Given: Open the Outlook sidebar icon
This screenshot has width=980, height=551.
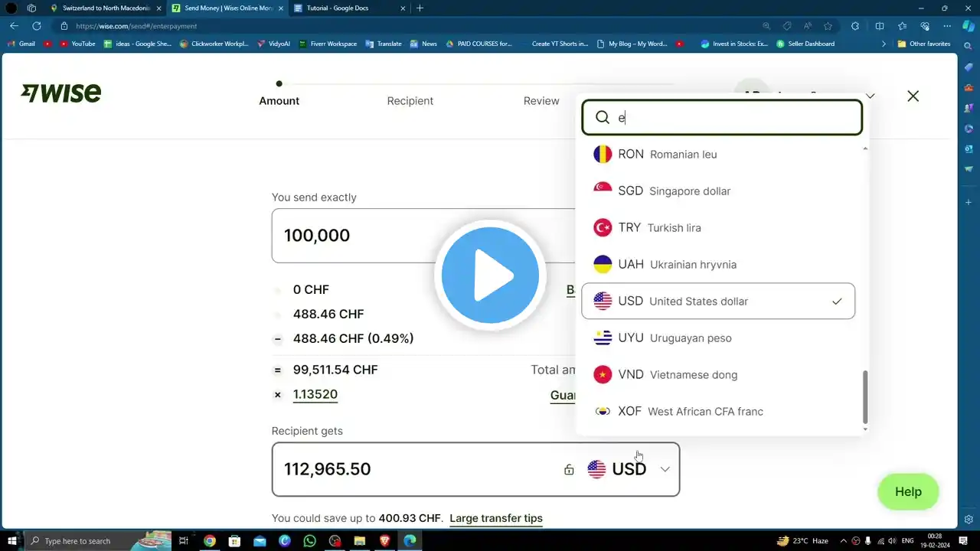Looking at the screenshot, I should pyautogui.click(x=969, y=148).
